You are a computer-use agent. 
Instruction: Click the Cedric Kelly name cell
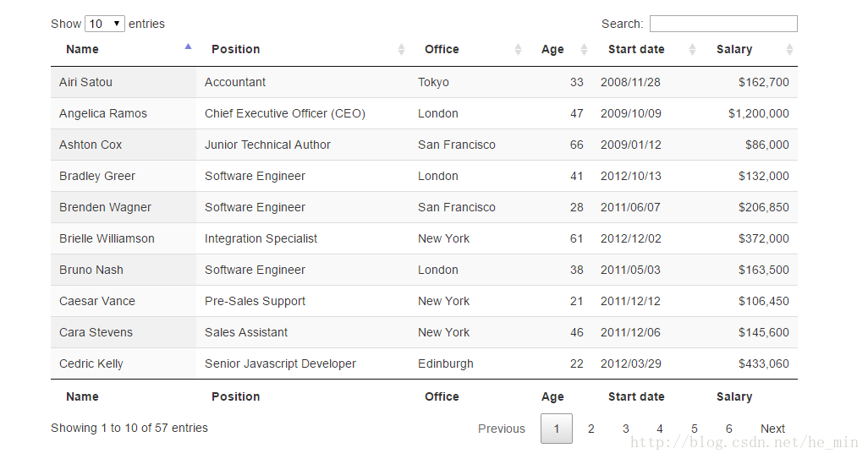coord(91,363)
